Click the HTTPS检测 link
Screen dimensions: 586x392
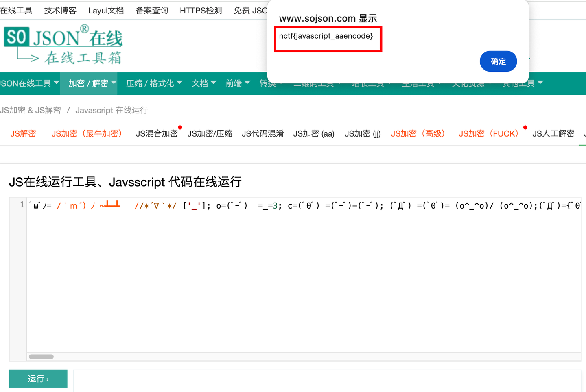click(201, 11)
